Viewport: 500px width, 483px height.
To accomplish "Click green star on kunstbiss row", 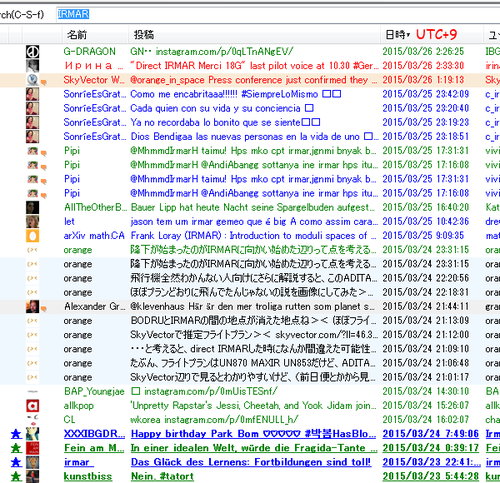I will (x=16, y=476).
